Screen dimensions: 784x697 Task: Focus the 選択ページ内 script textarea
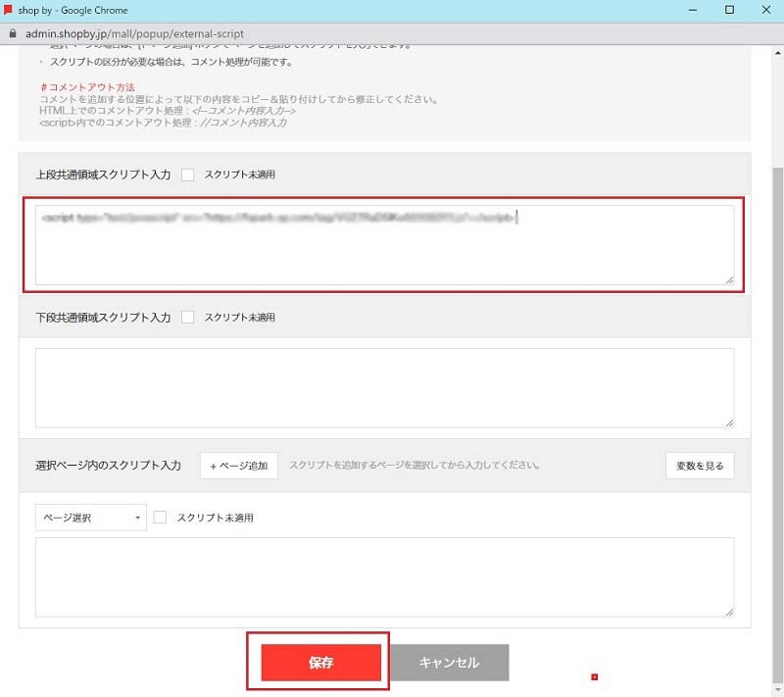[384, 577]
